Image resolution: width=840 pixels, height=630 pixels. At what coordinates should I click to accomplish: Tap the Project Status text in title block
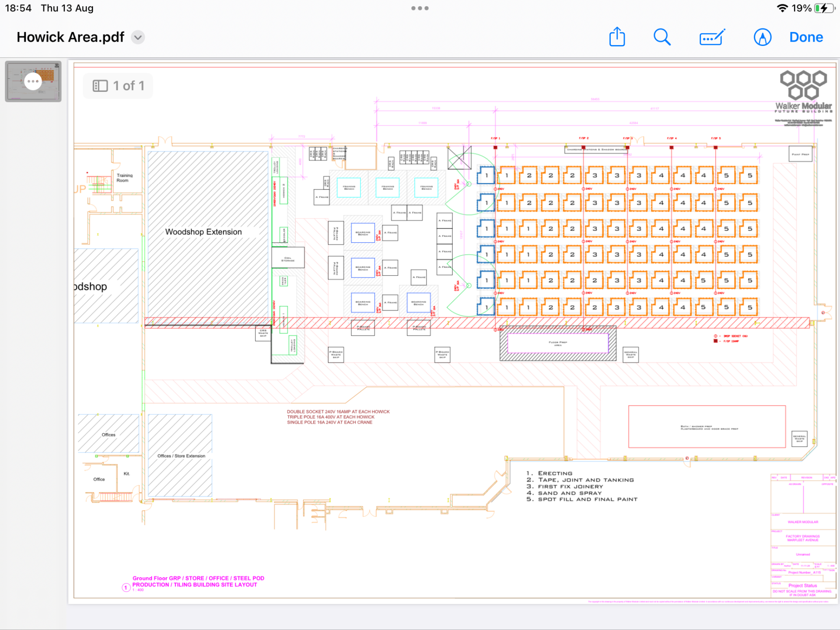pos(802,585)
